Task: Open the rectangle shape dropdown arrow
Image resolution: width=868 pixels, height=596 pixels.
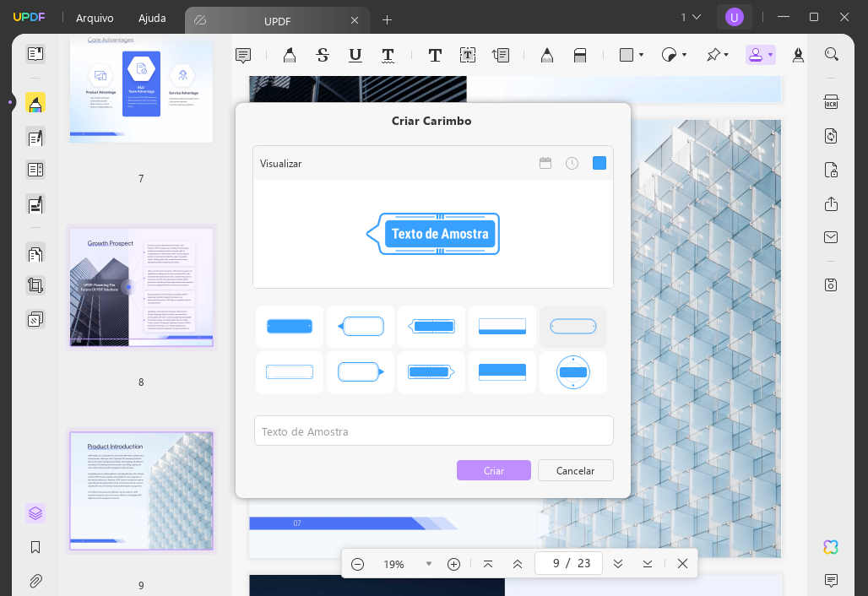Action: pyautogui.click(x=641, y=55)
